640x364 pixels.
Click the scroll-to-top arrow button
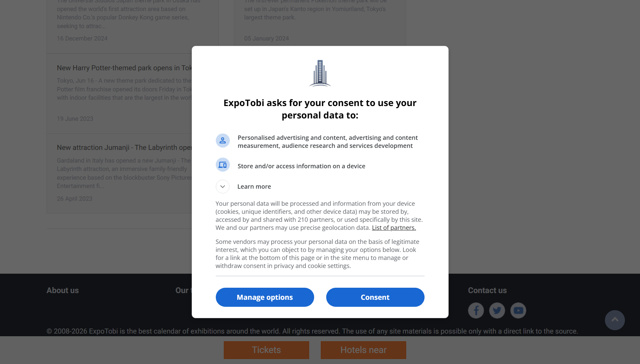tap(615, 320)
